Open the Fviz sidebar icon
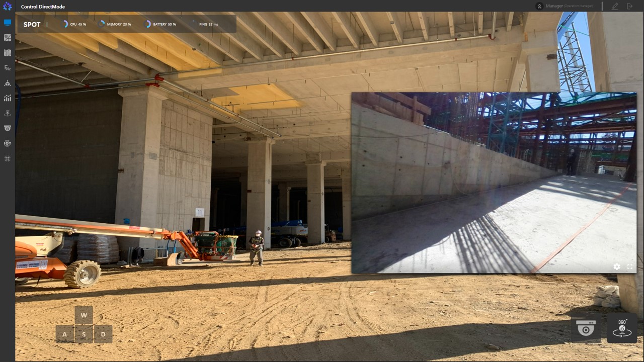Viewport: 644px width, 362px height. click(x=7, y=68)
